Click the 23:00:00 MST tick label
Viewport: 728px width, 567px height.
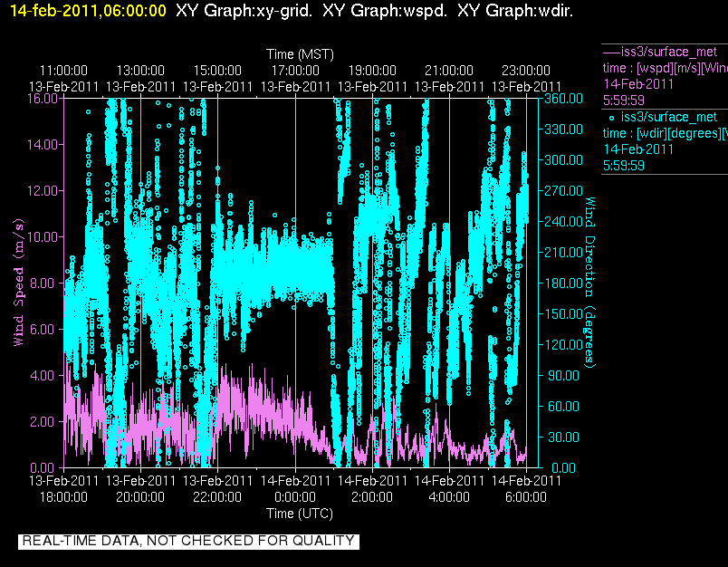click(526, 71)
